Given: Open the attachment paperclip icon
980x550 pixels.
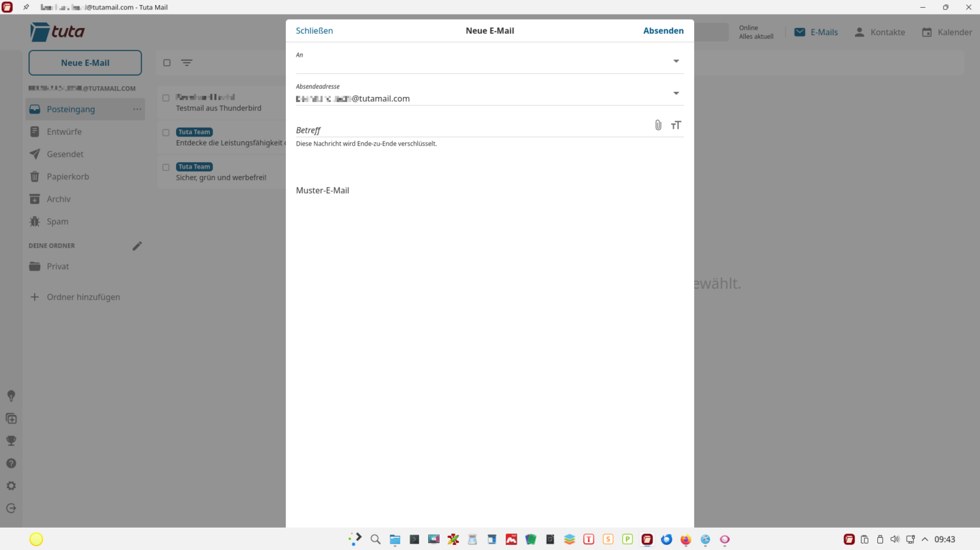Looking at the screenshot, I should click(x=658, y=125).
